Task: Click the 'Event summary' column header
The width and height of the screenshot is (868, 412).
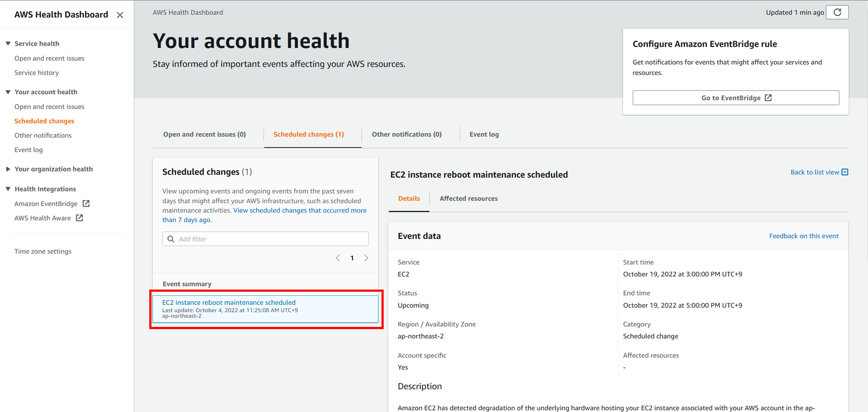Action: point(187,283)
